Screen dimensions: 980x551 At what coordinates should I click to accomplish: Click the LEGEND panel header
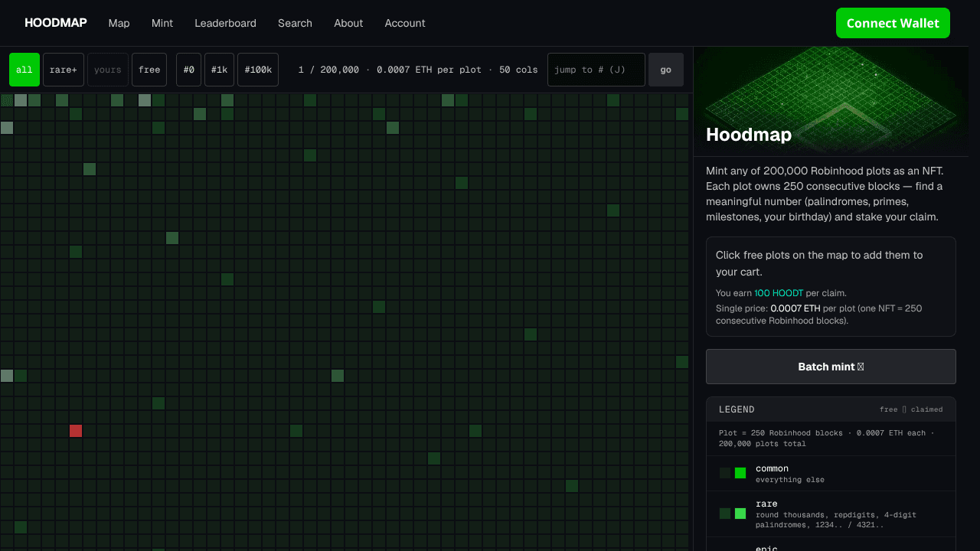(x=831, y=409)
